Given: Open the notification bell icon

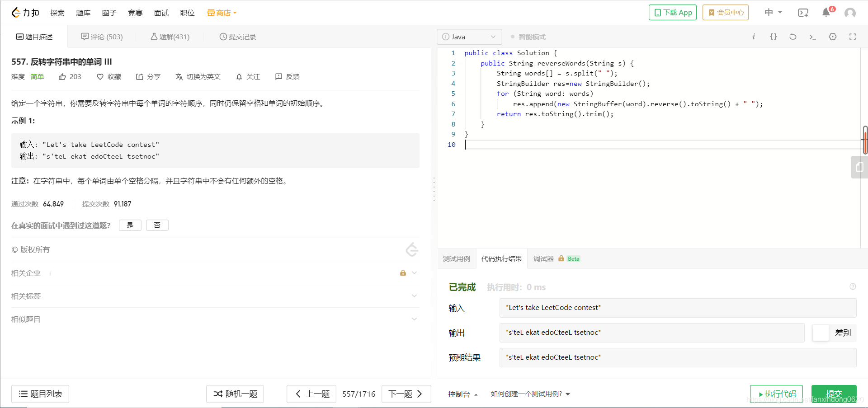Looking at the screenshot, I should tap(826, 12).
